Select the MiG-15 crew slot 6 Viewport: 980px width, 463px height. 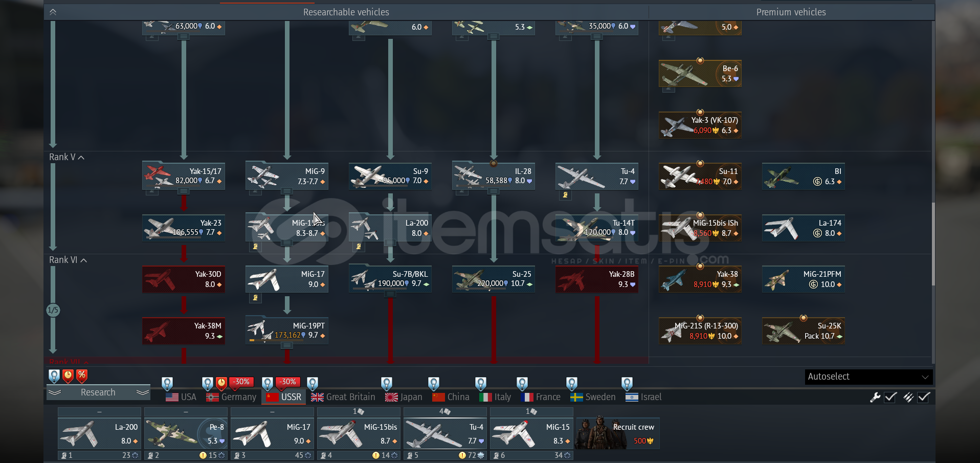point(531,433)
